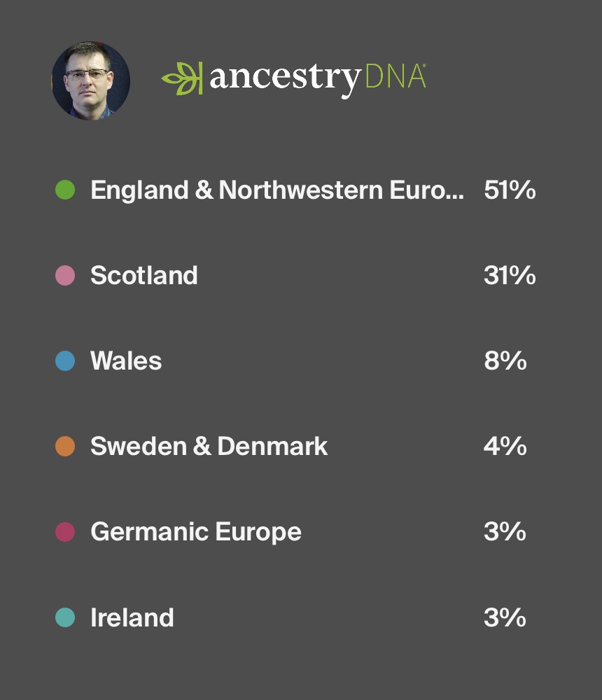Click the 3% Germanic Europe percentage
Viewport: 602px width, 700px height.
pos(505,532)
